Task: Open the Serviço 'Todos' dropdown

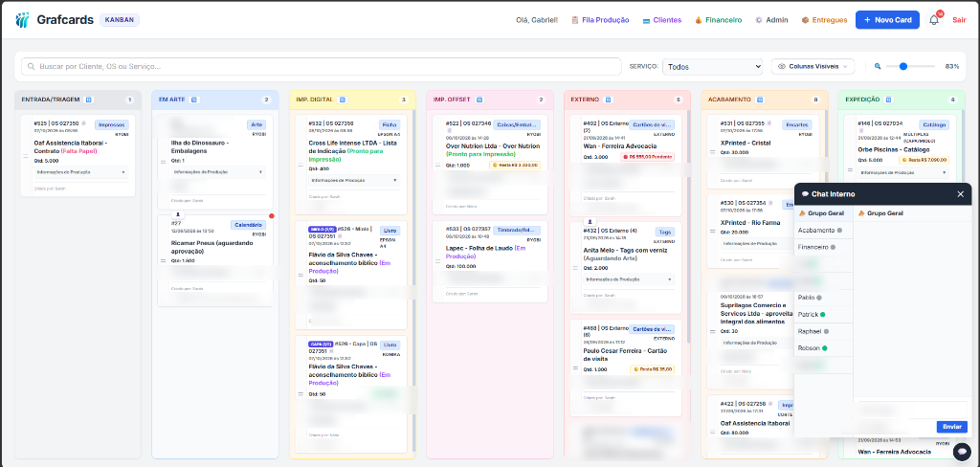Action: (712, 66)
